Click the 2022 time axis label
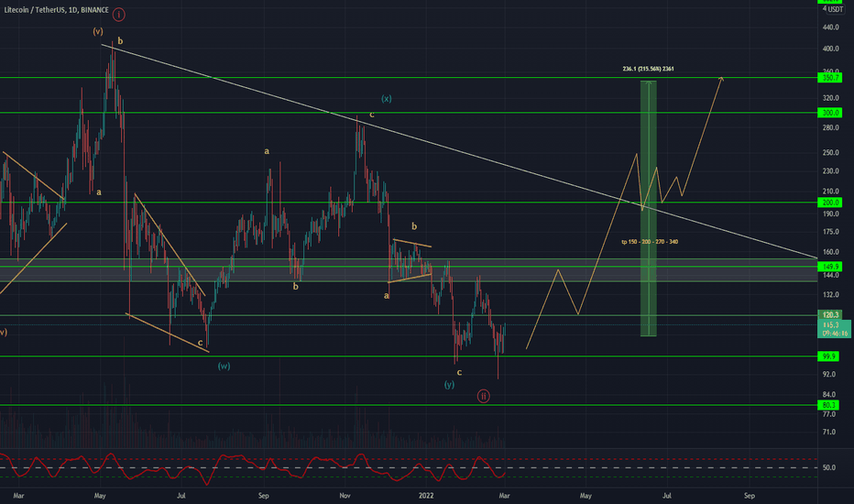 (426, 496)
